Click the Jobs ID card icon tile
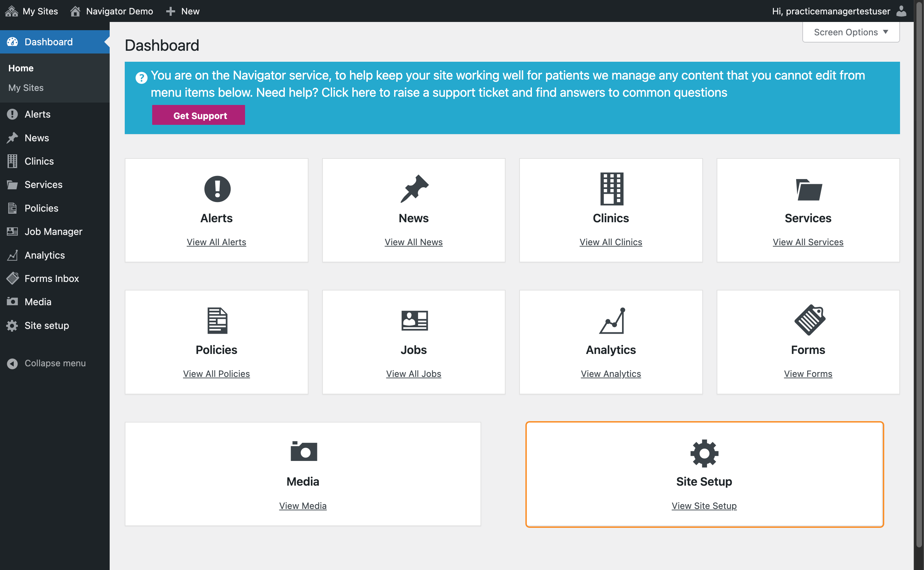Screen dimensions: 924x570 pos(414,320)
